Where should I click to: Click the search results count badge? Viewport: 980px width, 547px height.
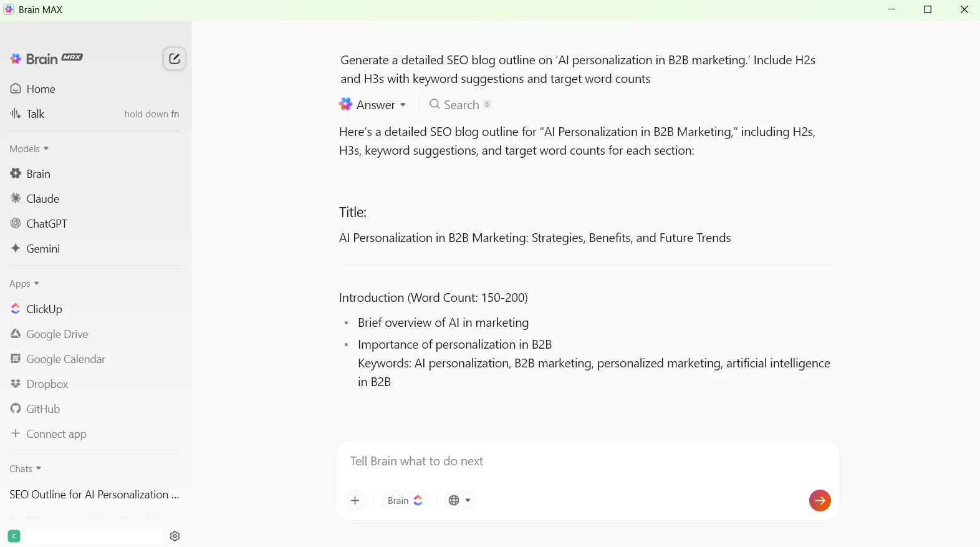coord(487,105)
